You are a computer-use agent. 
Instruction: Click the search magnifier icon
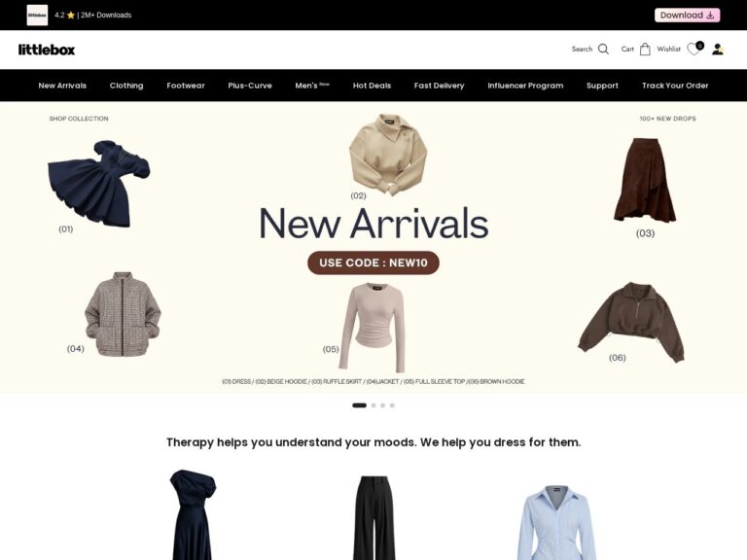pyautogui.click(x=603, y=49)
